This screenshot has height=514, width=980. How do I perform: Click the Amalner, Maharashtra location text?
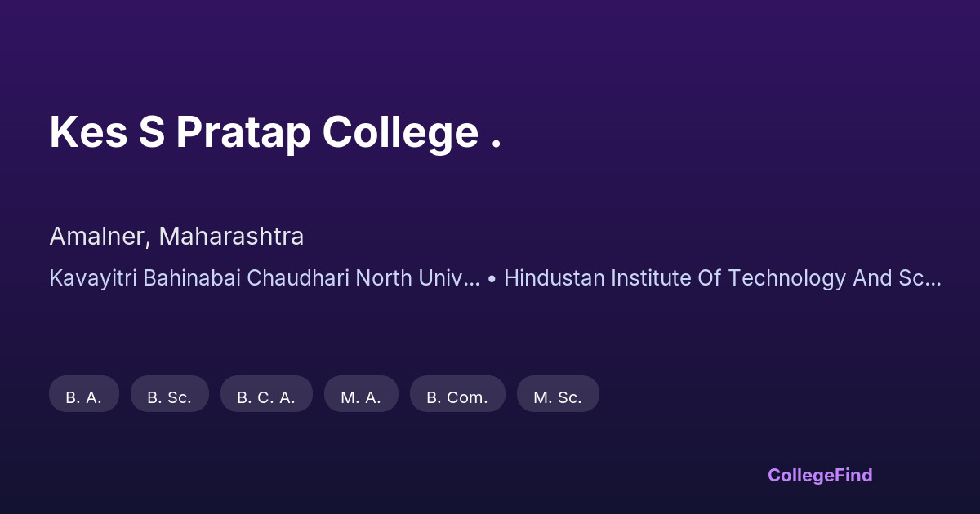click(176, 237)
